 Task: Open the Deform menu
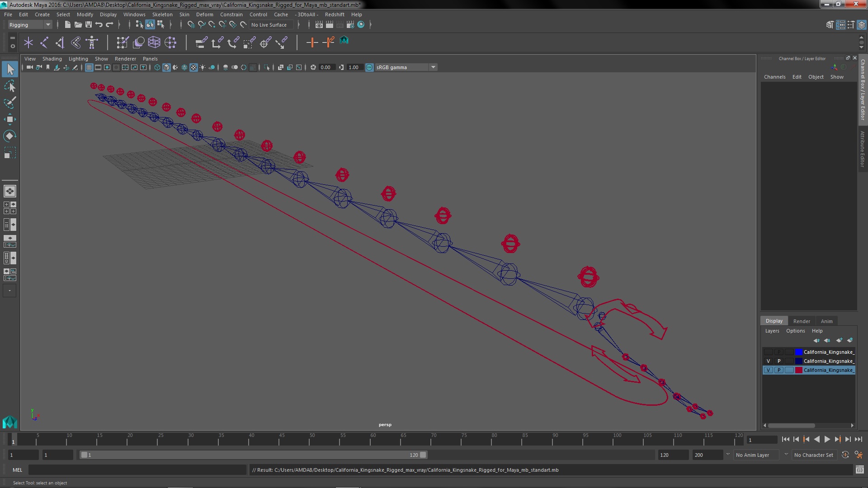[204, 14]
